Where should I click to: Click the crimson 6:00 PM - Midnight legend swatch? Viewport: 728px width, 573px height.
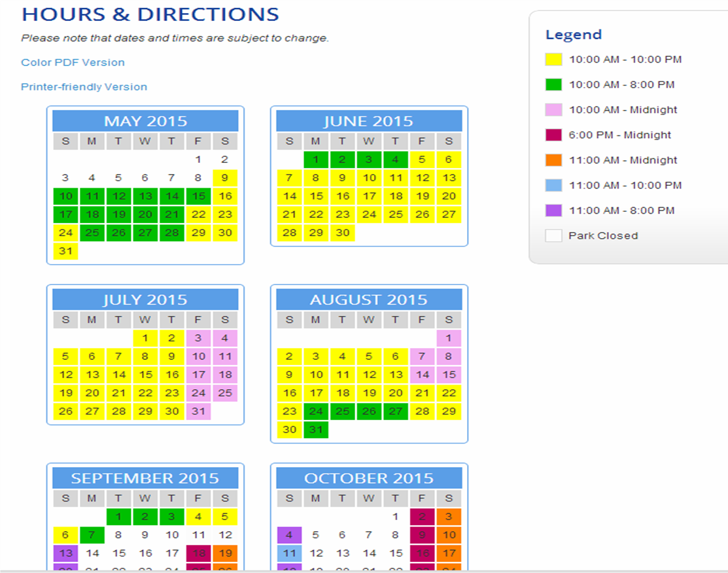553,135
